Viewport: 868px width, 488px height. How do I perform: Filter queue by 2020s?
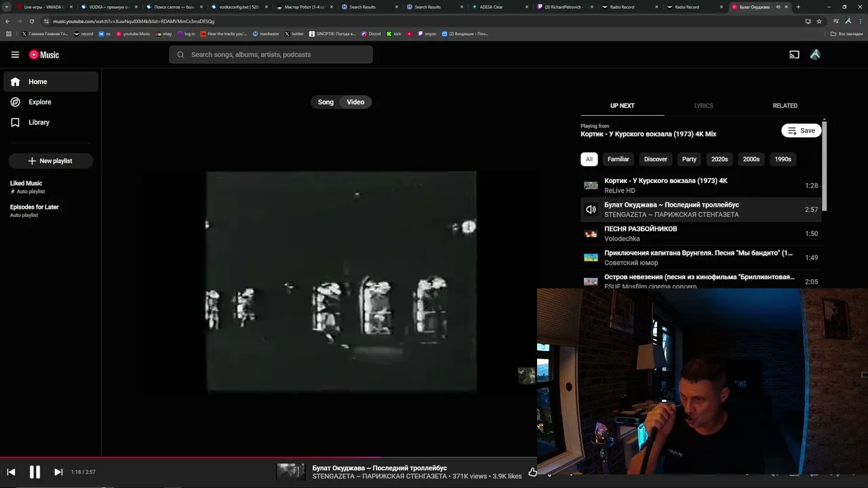719,159
